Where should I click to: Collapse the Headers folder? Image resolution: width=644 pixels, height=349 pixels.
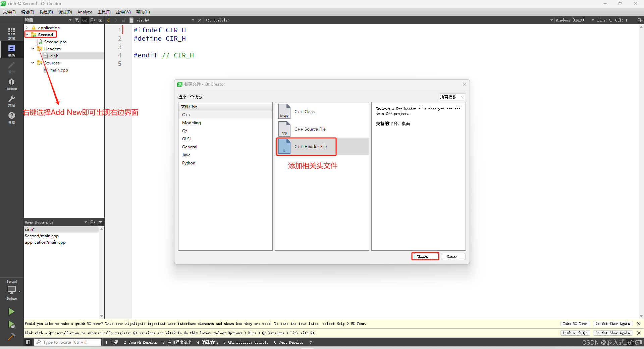tap(33, 49)
